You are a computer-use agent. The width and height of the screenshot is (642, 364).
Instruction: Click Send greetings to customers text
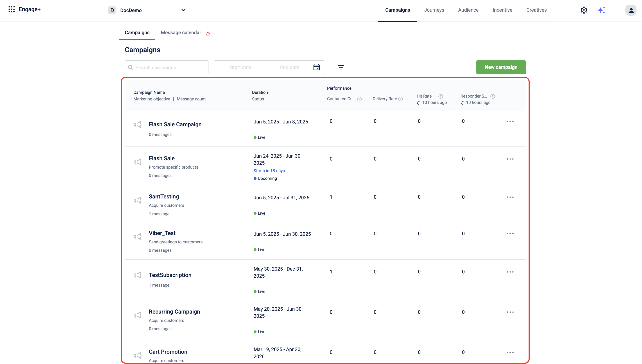176,242
